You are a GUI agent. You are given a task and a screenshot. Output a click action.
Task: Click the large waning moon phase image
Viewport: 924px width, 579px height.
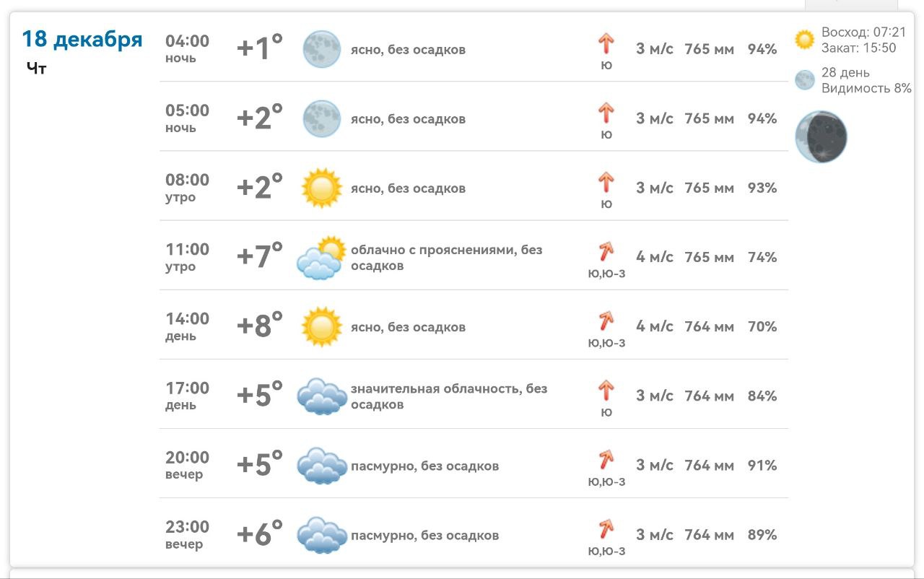[x=821, y=136]
